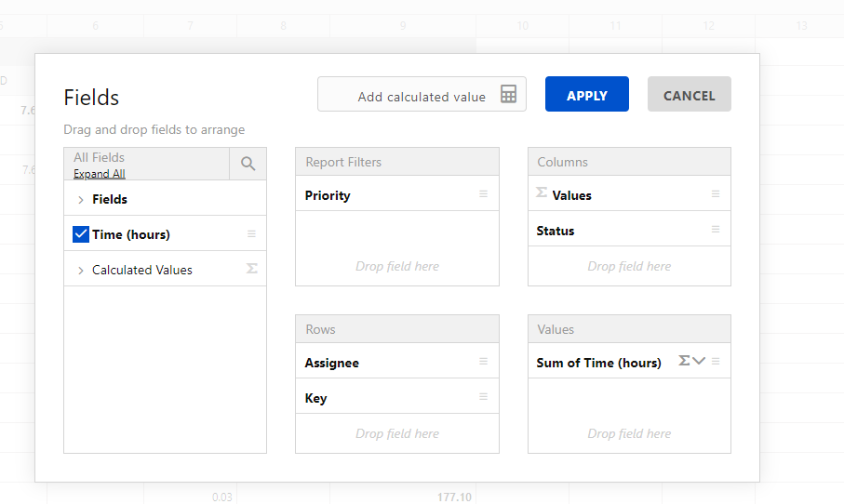Expand the Fields tree group
844x504 pixels.
(x=81, y=200)
